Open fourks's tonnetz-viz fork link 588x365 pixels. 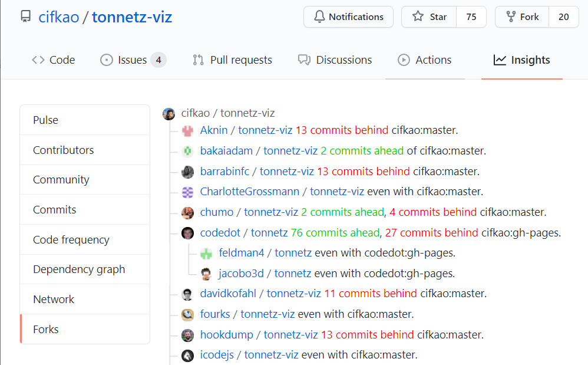pyautogui.click(x=267, y=314)
